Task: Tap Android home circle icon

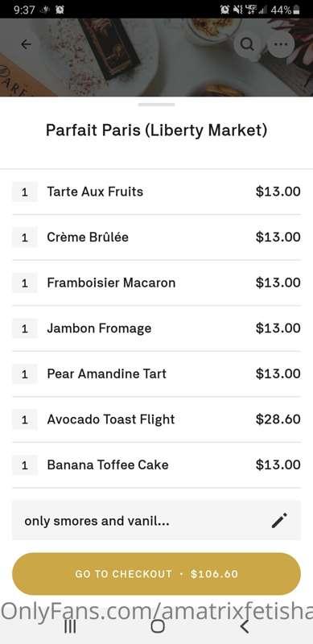Action: tap(158, 627)
